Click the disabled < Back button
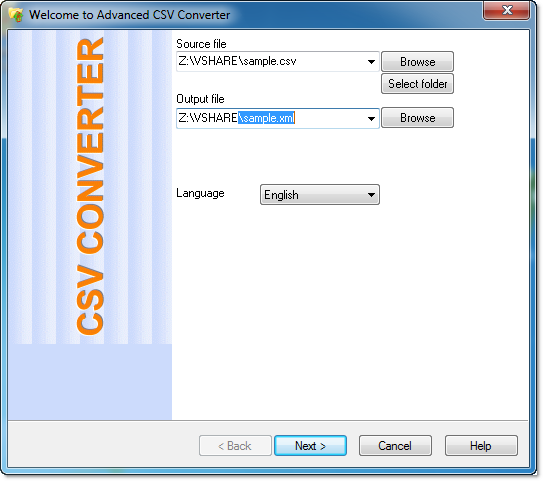 tap(235, 446)
